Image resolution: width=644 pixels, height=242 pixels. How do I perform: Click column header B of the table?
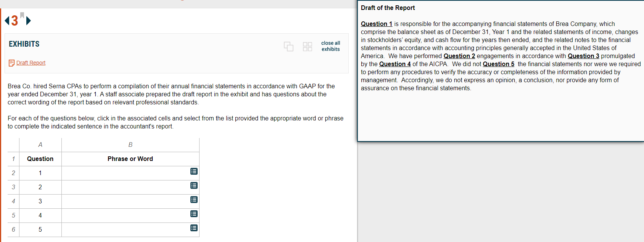point(130,145)
